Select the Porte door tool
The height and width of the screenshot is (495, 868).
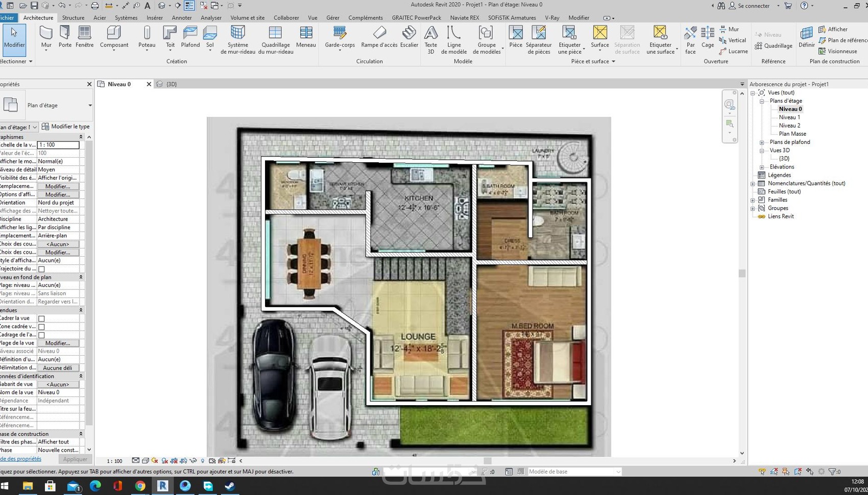[65, 37]
